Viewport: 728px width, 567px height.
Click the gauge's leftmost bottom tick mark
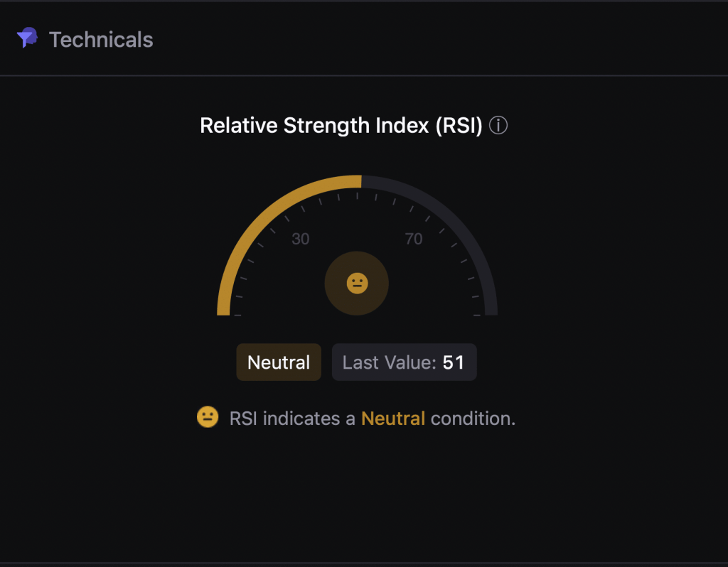(x=237, y=314)
